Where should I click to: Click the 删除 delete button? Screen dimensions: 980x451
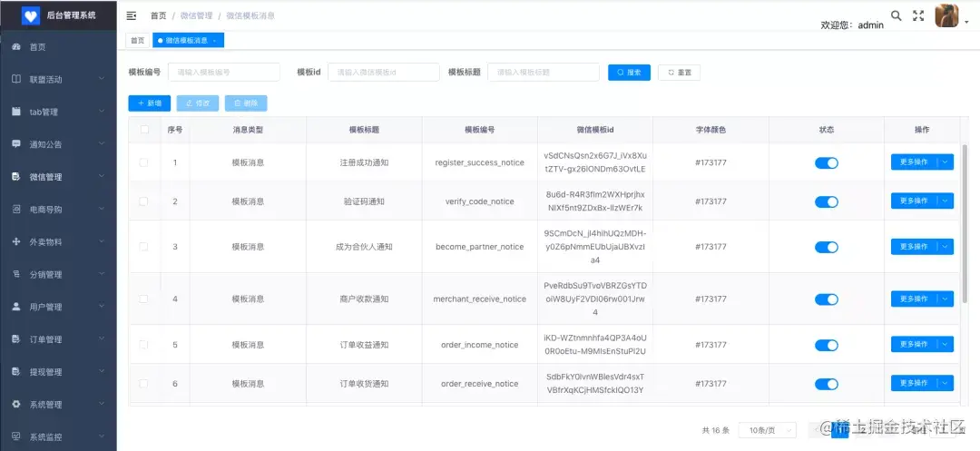(x=246, y=103)
